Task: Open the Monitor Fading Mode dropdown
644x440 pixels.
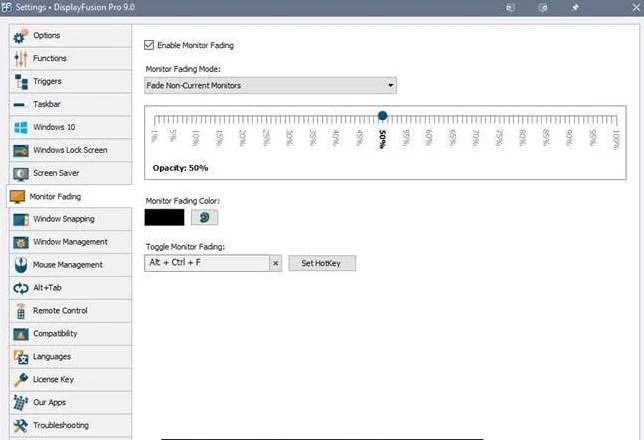Action: coord(270,85)
